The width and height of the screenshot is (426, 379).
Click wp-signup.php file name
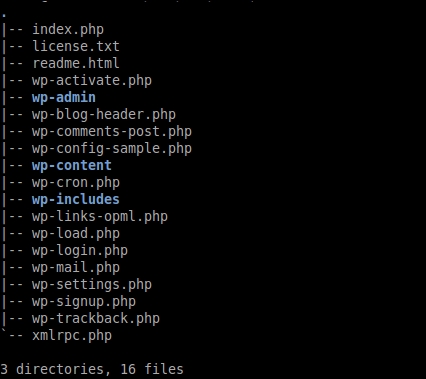click(x=84, y=302)
